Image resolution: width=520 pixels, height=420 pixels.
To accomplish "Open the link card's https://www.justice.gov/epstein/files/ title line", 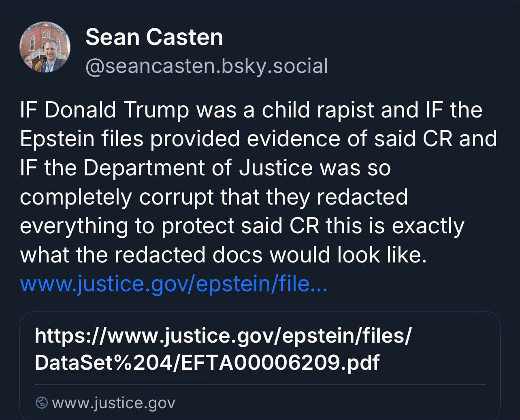I will click(x=223, y=336).
